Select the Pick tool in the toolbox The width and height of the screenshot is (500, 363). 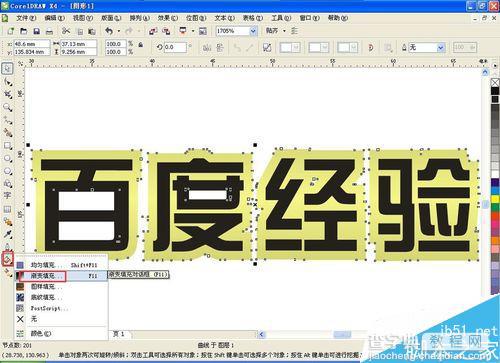[x=7, y=69]
